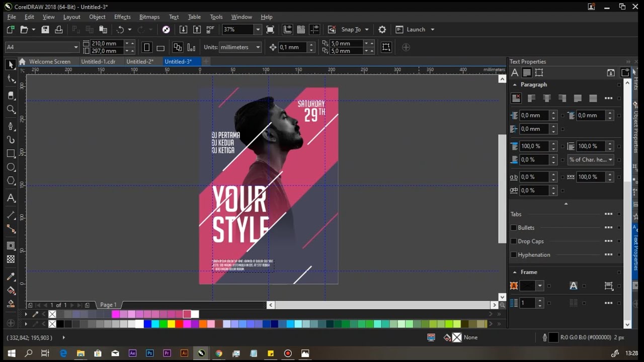Screen dimensions: 644x362
Task: Choose the Text tool in toolbox
Action: [x=11, y=198]
